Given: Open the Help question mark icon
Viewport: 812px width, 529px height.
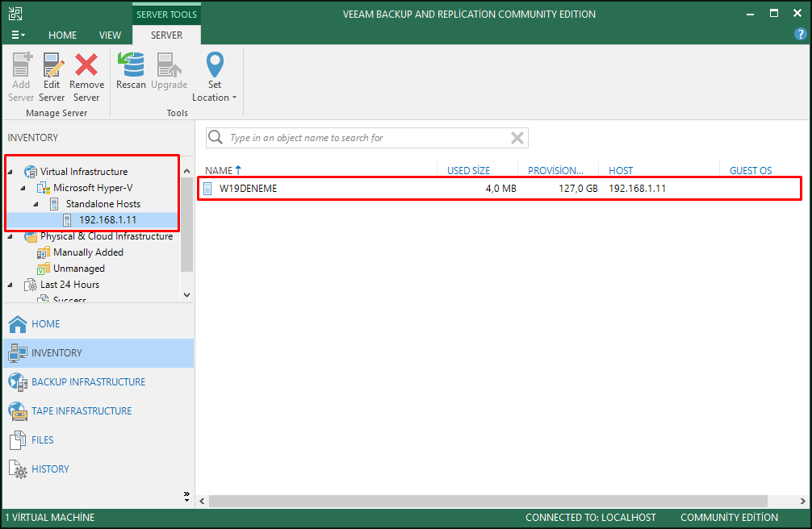Looking at the screenshot, I should point(800,34).
